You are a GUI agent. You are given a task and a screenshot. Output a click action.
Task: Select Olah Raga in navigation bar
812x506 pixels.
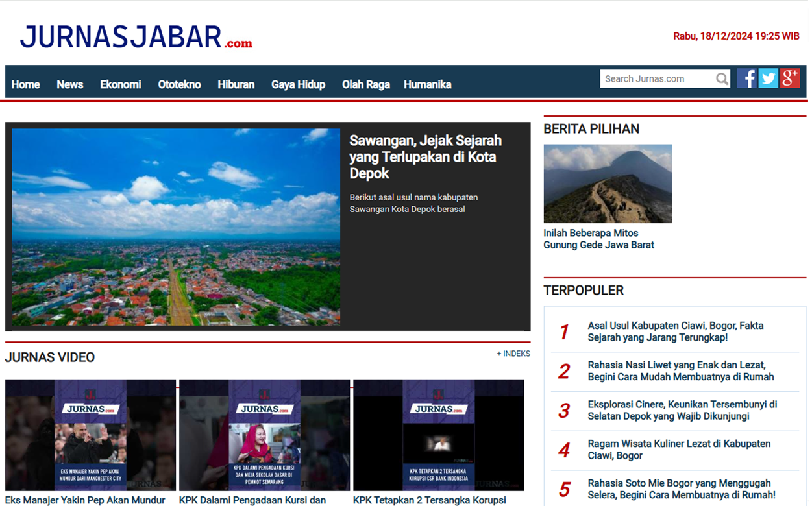pyautogui.click(x=365, y=84)
